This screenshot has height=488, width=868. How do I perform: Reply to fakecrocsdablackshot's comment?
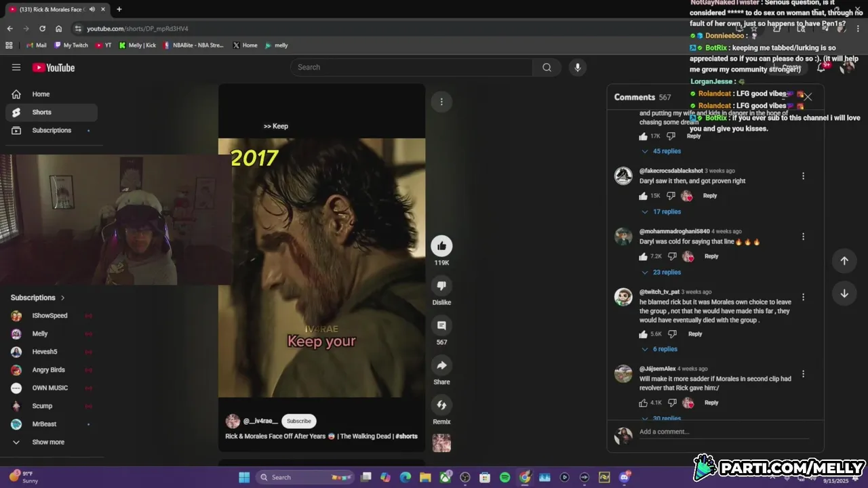710,196
